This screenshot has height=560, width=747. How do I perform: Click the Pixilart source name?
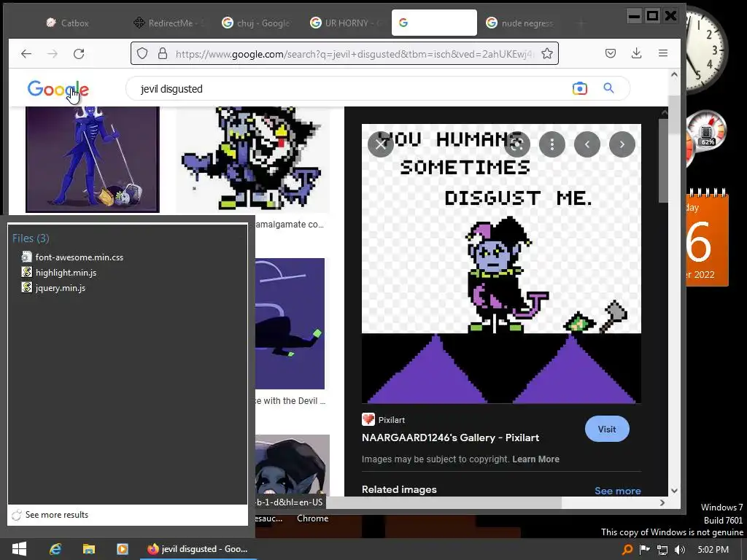392,420
